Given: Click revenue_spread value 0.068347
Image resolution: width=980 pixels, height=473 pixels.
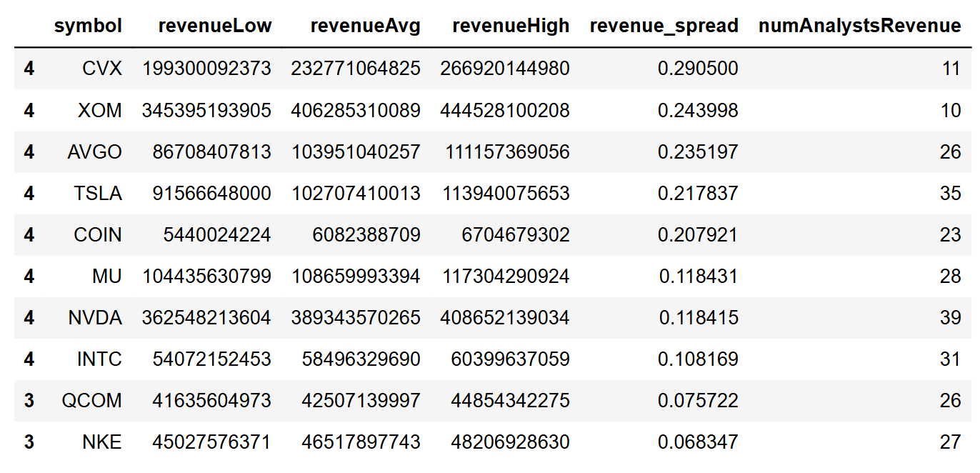Looking at the screenshot, I should click(699, 442).
